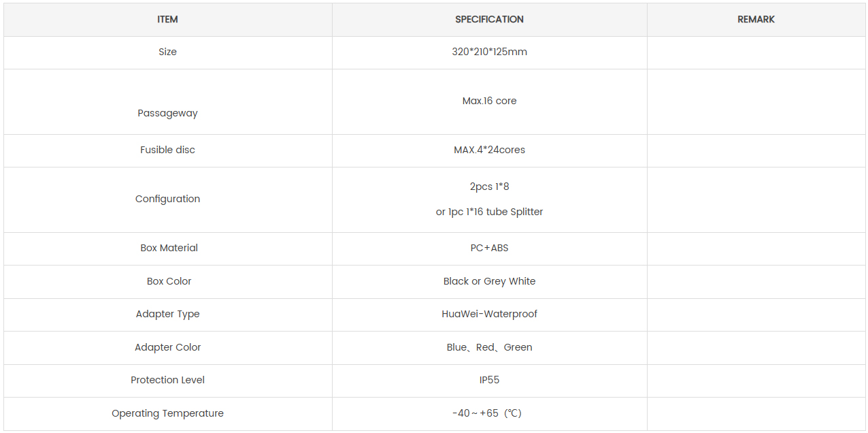Click the REMARK column header

coord(756,19)
